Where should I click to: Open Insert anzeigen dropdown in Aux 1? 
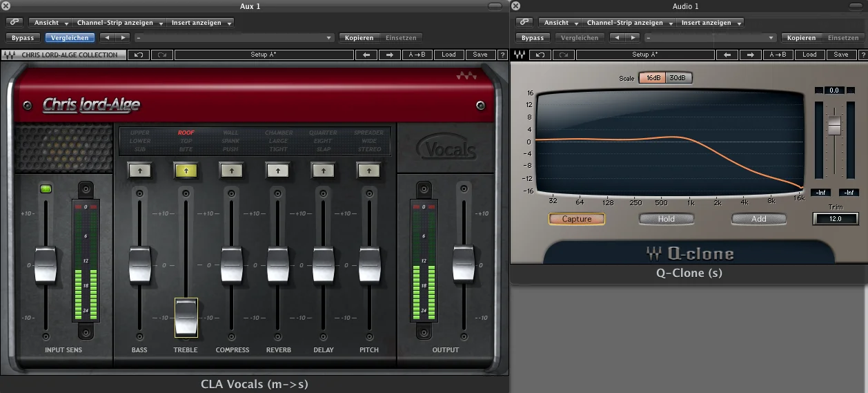click(201, 23)
